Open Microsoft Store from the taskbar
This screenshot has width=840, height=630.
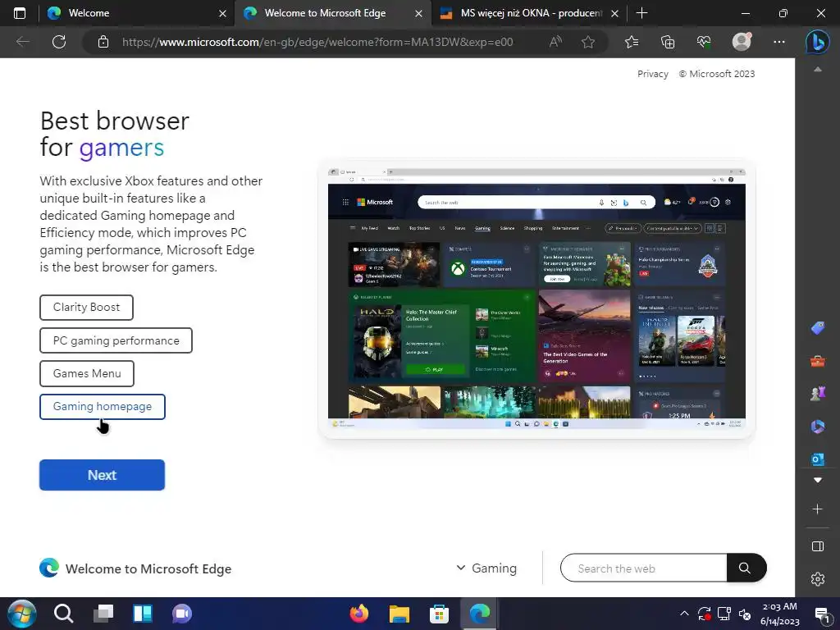tap(439, 614)
